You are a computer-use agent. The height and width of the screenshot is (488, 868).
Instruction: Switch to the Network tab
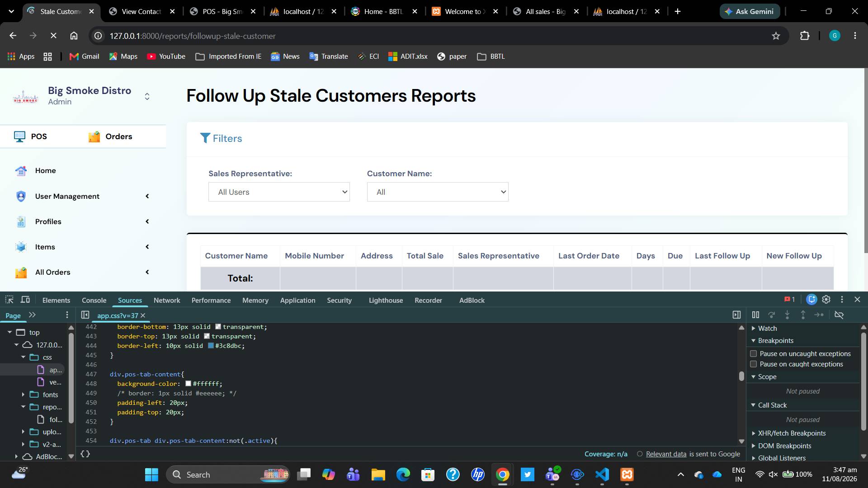(x=167, y=300)
